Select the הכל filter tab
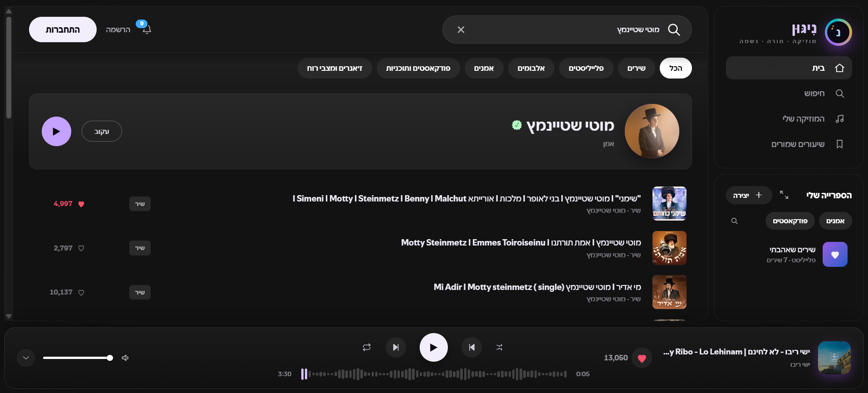This screenshot has width=868, height=393. click(x=676, y=68)
